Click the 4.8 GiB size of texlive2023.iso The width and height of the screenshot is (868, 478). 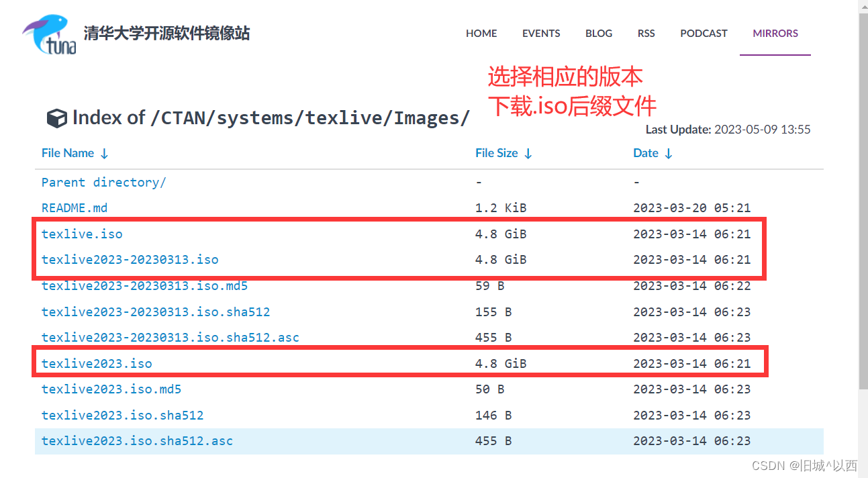(501, 363)
